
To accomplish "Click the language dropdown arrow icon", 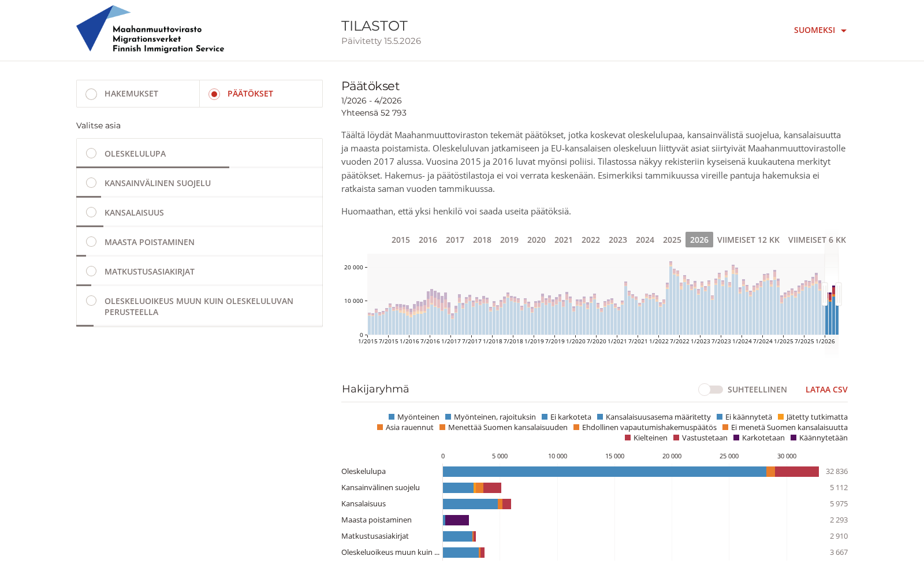I will pos(844,31).
